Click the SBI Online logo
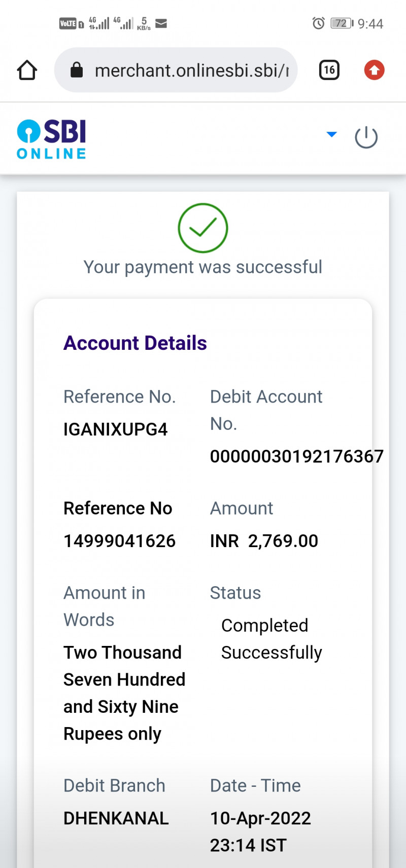This screenshot has width=406, height=868. click(51, 139)
